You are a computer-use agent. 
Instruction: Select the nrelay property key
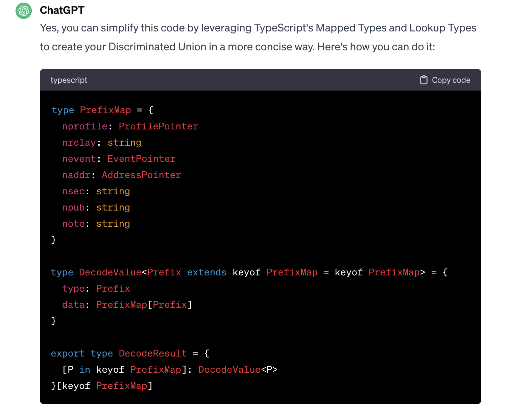pos(79,143)
